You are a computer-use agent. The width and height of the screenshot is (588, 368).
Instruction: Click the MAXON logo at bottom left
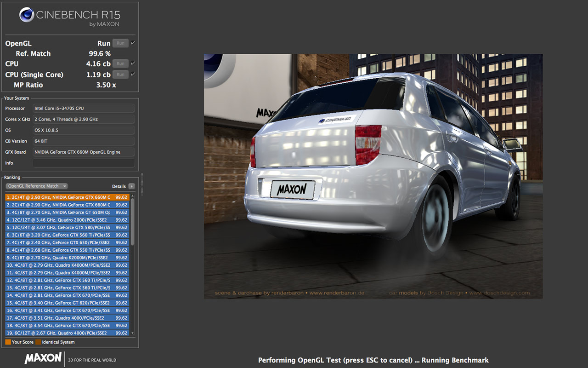43,358
